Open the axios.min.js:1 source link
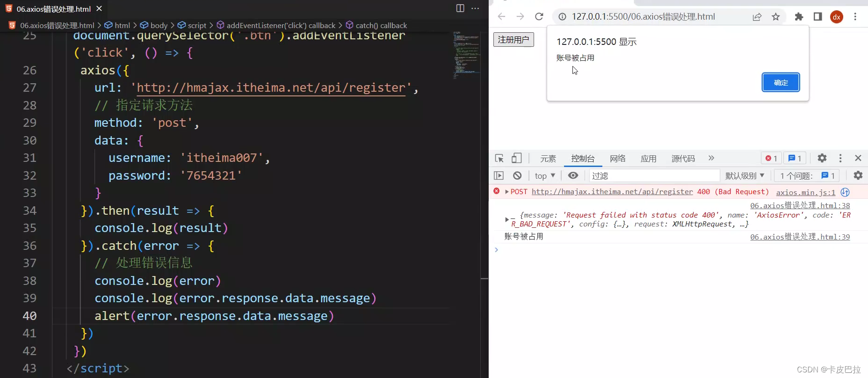Screen dimensions: 868x378 click(806, 192)
